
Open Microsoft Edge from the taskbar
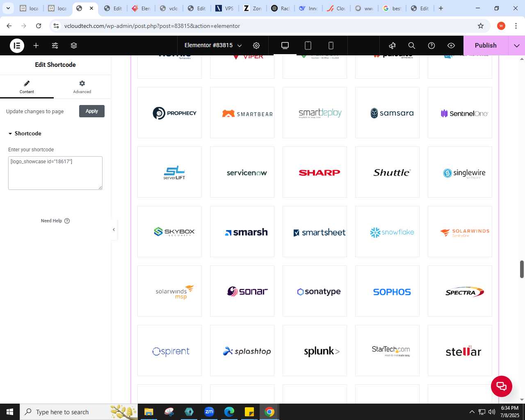[x=229, y=412]
